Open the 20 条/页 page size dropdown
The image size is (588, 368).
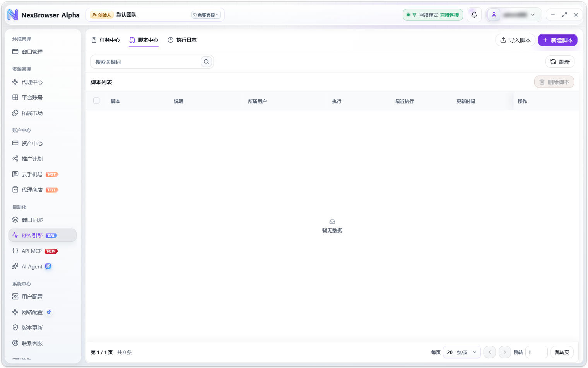pyautogui.click(x=462, y=352)
